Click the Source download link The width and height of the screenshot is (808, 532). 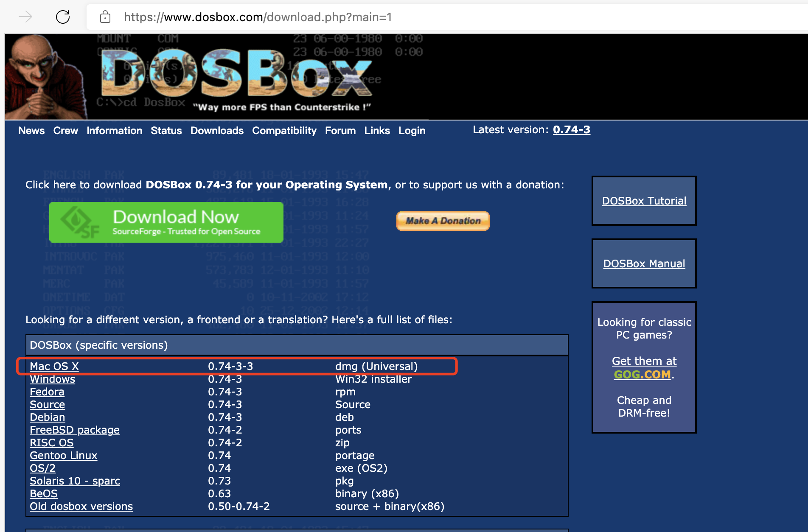click(x=48, y=404)
